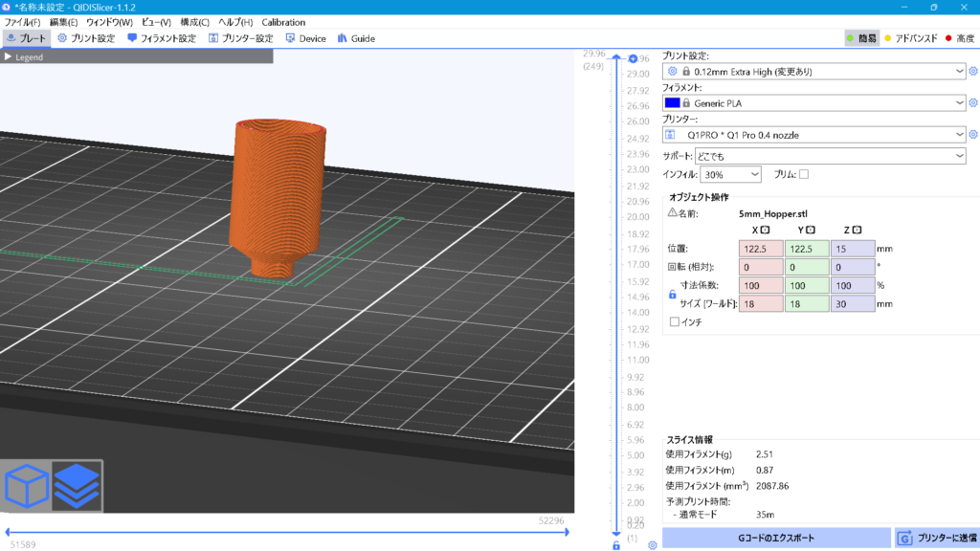980x551 pixels.
Task: Tick the インチ (inches) checkbox
Action: [x=675, y=322]
